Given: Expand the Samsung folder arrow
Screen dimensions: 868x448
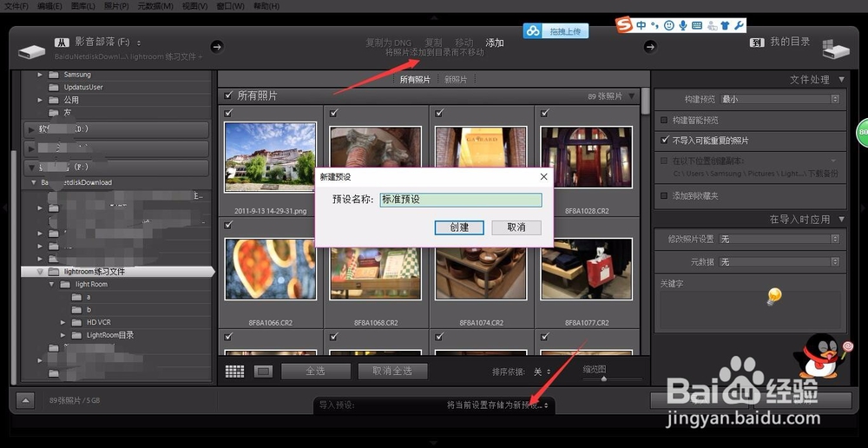Looking at the screenshot, I should click(x=40, y=74).
